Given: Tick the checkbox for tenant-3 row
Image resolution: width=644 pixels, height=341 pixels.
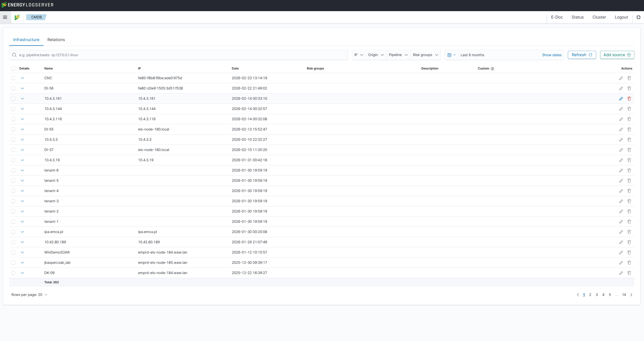Looking at the screenshot, I should tap(13, 201).
